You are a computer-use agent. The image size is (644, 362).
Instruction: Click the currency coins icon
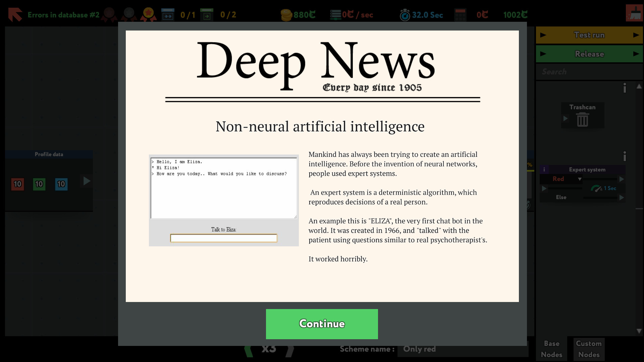click(x=287, y=15)
